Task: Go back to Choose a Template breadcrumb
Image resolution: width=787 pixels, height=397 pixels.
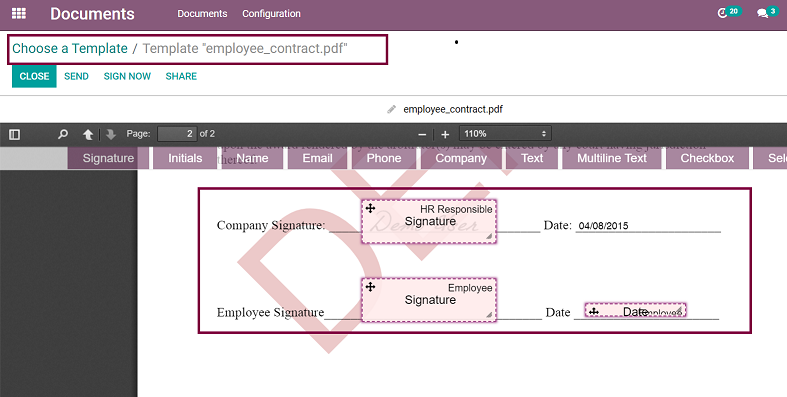Action: point(70,49)
